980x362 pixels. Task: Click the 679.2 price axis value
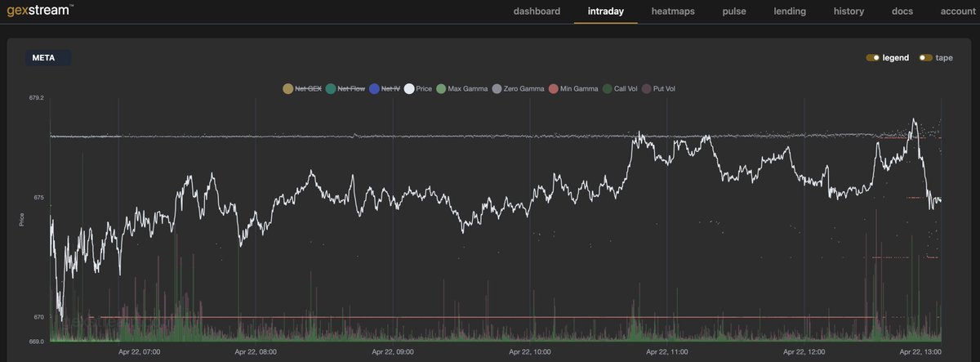click(x=36, y=98)
